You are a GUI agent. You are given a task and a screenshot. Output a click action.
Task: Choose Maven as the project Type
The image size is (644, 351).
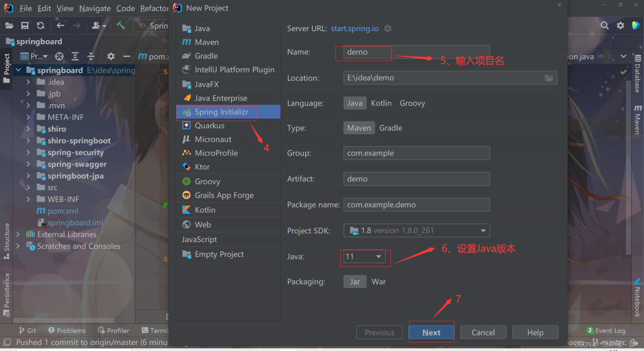point(359,128)
